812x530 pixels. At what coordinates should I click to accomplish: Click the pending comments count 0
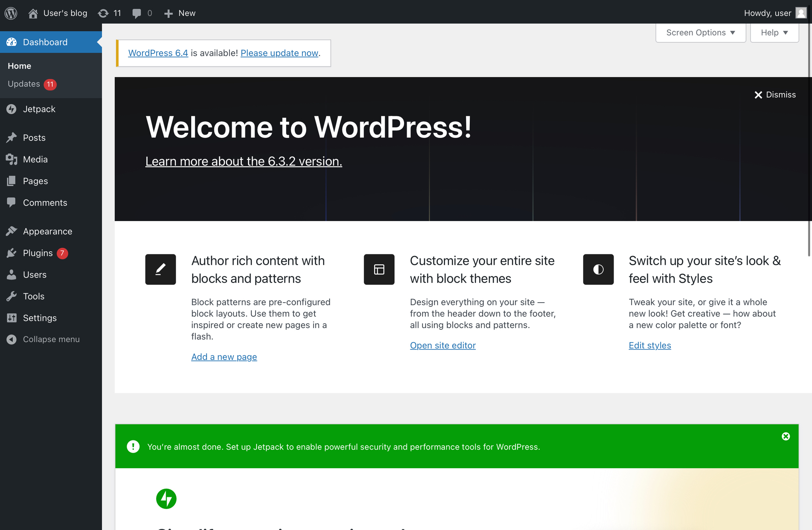[150, 13]
